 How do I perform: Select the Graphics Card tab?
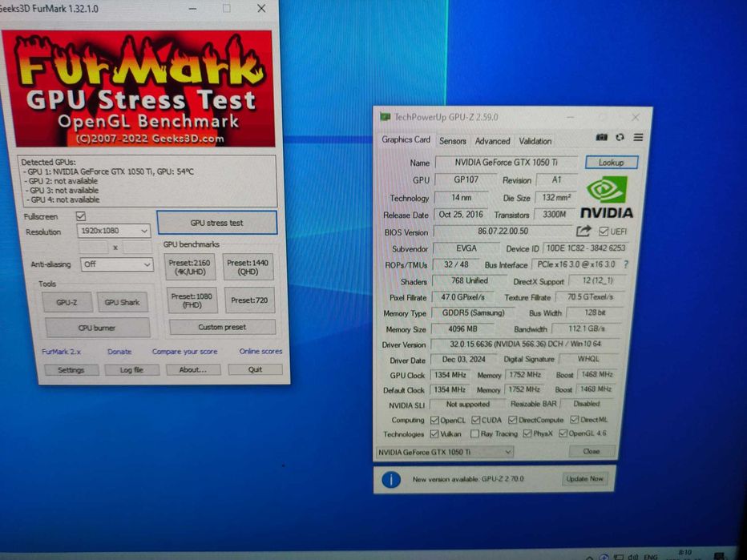pos(406,139)
